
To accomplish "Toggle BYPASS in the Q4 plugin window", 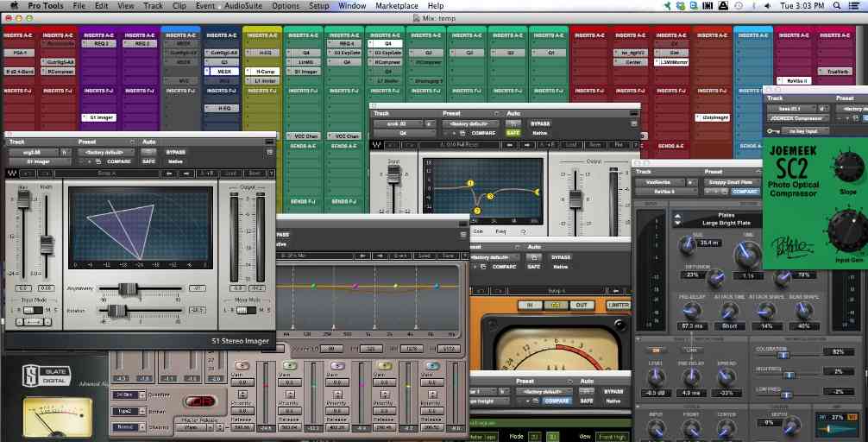I will pyautogui.click(x=540, y=123).
